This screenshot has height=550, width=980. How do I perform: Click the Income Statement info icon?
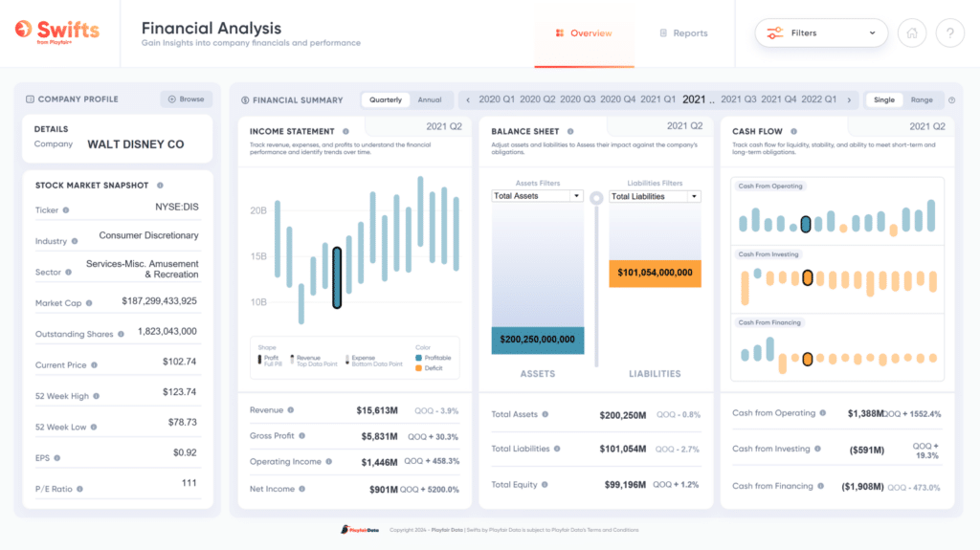tap(345, 131)
